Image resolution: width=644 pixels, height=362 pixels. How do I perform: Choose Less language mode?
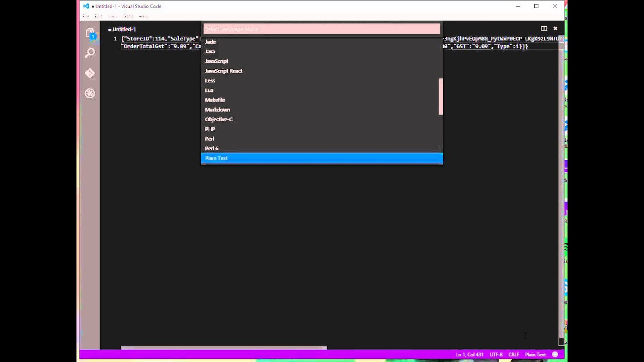pos(321,80)
